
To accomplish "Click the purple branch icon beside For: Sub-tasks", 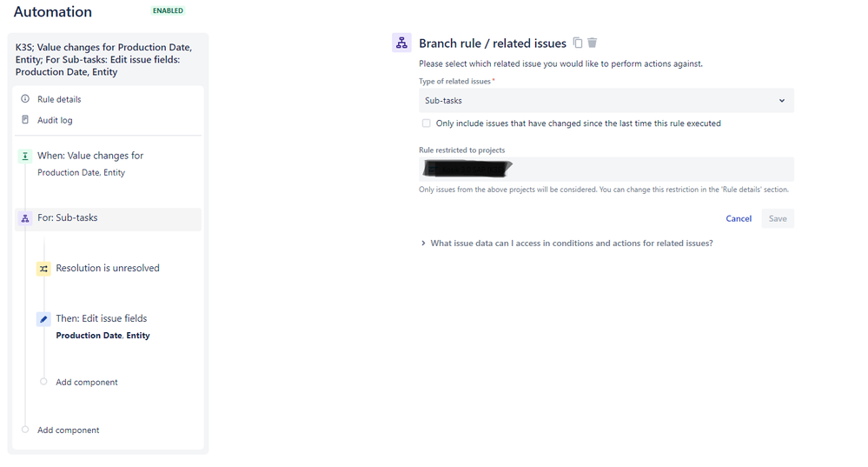I will pyautogui.click(x=25, y=219).
